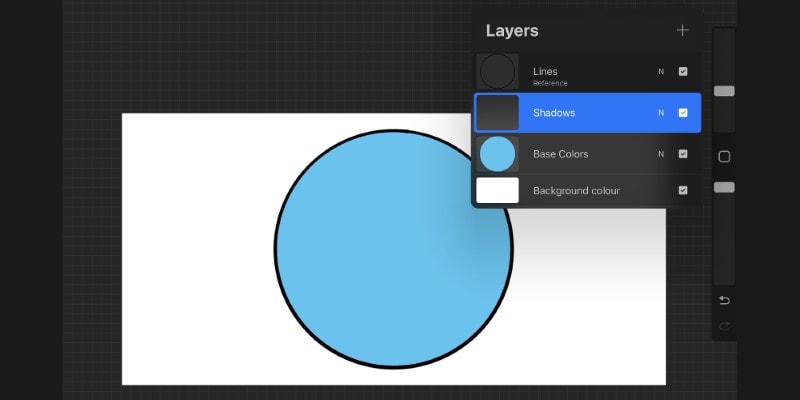Click the Shadows layer thumbnail
This screenshot has height=400, width=800.
coord(497,113)
